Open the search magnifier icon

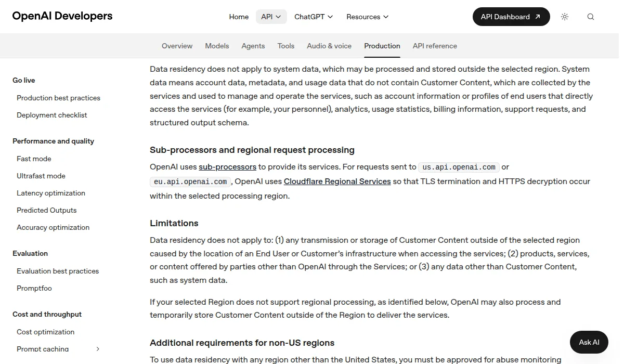click(x=591, y=17)
